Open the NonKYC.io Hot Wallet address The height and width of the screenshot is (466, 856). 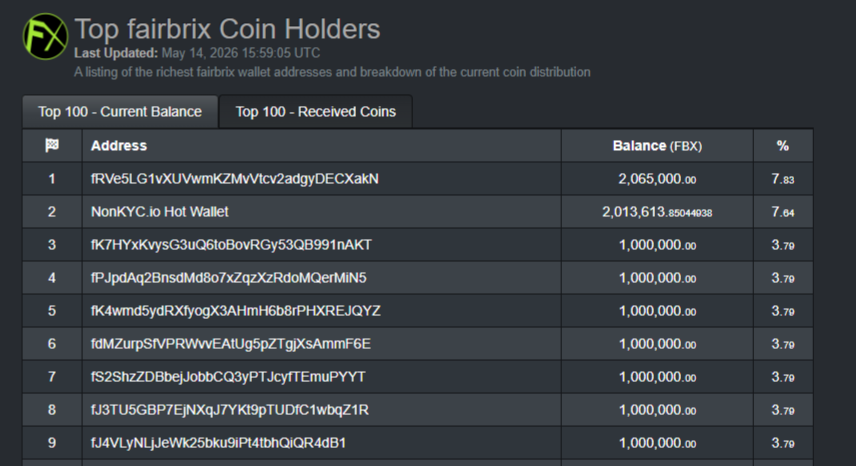coord(159,212)
